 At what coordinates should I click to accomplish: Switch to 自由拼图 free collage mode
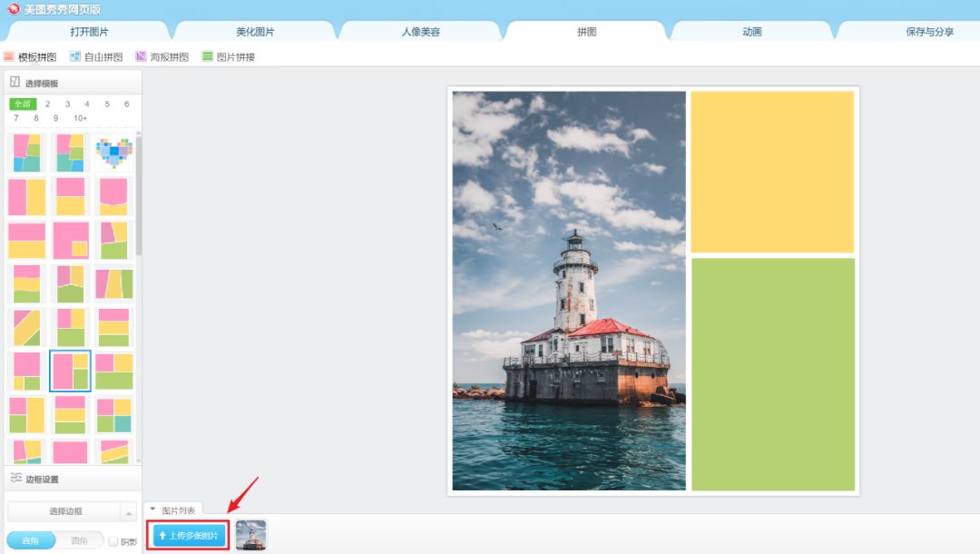96,57
